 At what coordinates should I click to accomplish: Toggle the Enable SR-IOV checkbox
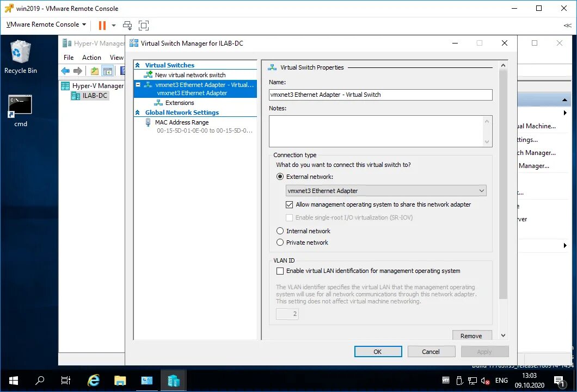pos(289,217)
